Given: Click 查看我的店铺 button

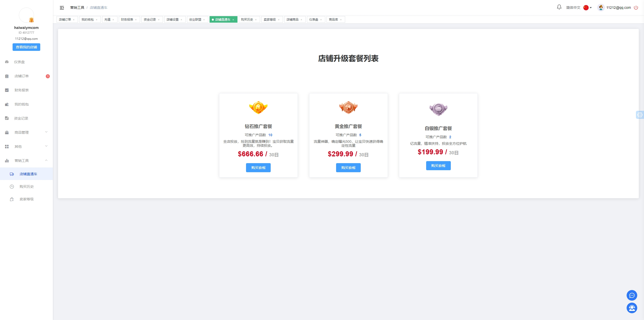Looking at the screenshot, I should [x=26, y=47].
